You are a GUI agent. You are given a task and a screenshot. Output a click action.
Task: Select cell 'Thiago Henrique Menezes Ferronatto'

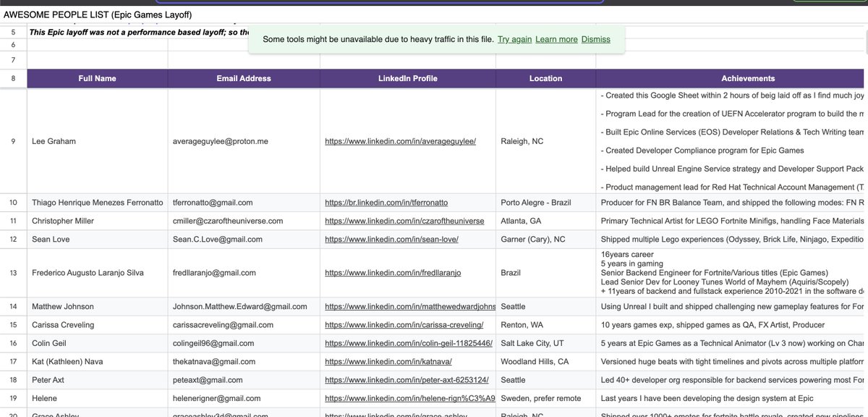tap(97, 203)
